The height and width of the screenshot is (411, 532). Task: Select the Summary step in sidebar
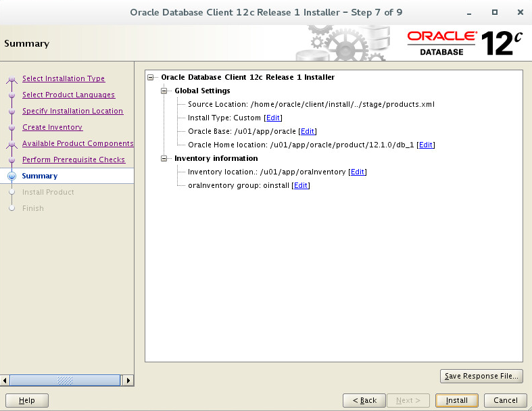[x=40, y=176]
